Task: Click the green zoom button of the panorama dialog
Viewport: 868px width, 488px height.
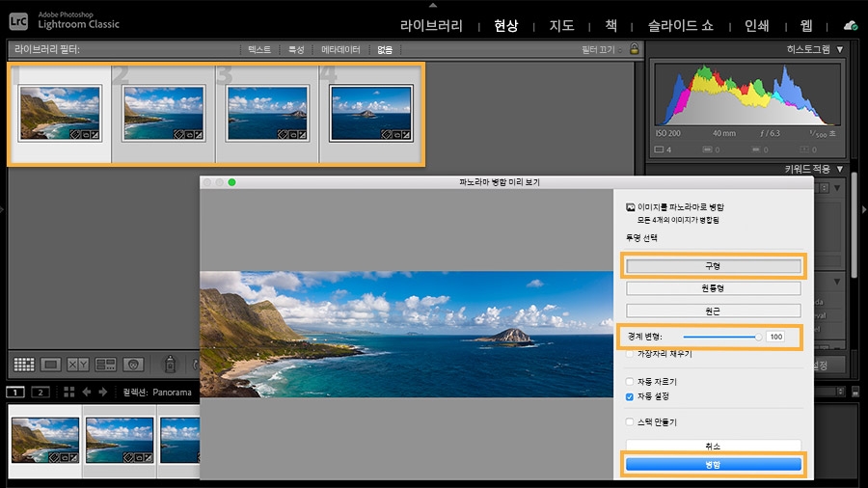Action: [x=231, y=182]
